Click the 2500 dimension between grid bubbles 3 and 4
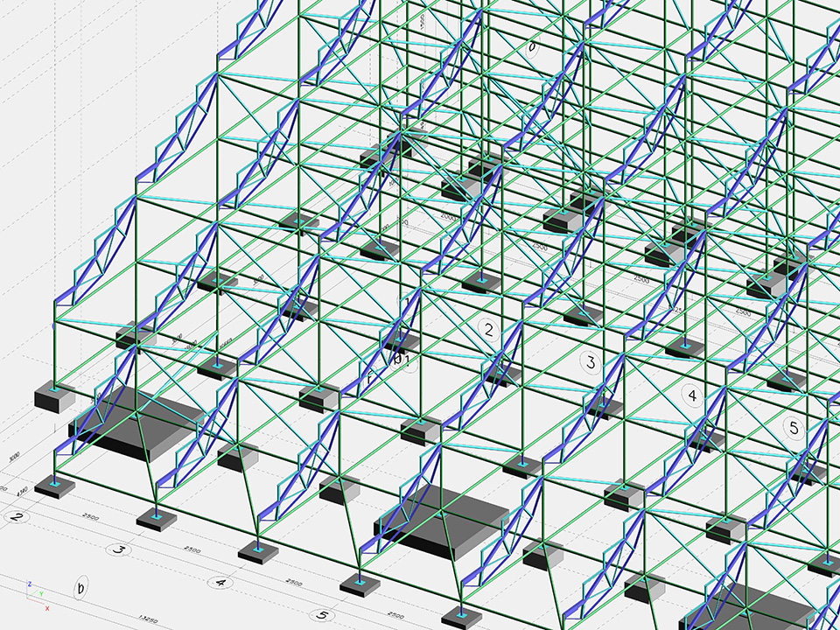The width and height of the screenshot is (840, 630). [x=192, y=551]
